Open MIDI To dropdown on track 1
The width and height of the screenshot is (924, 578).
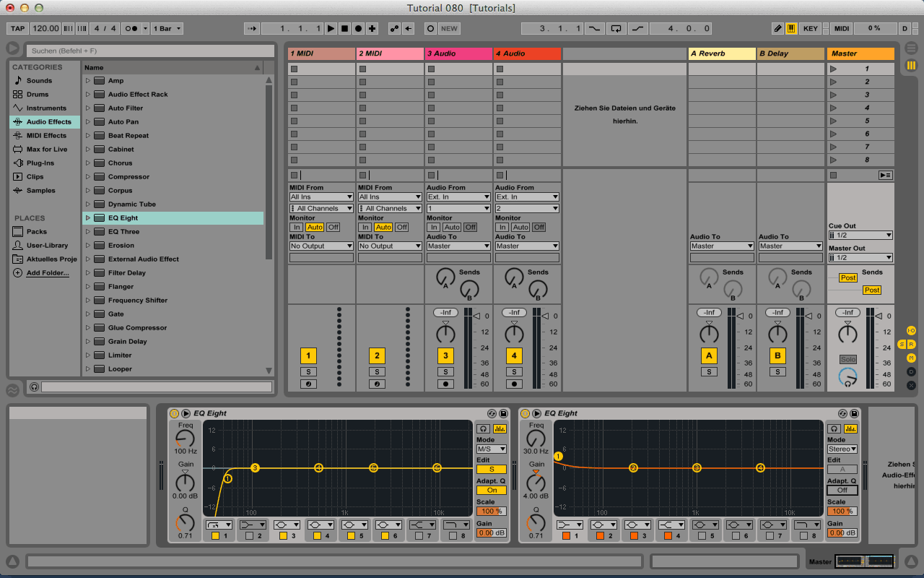pos(321,246)
